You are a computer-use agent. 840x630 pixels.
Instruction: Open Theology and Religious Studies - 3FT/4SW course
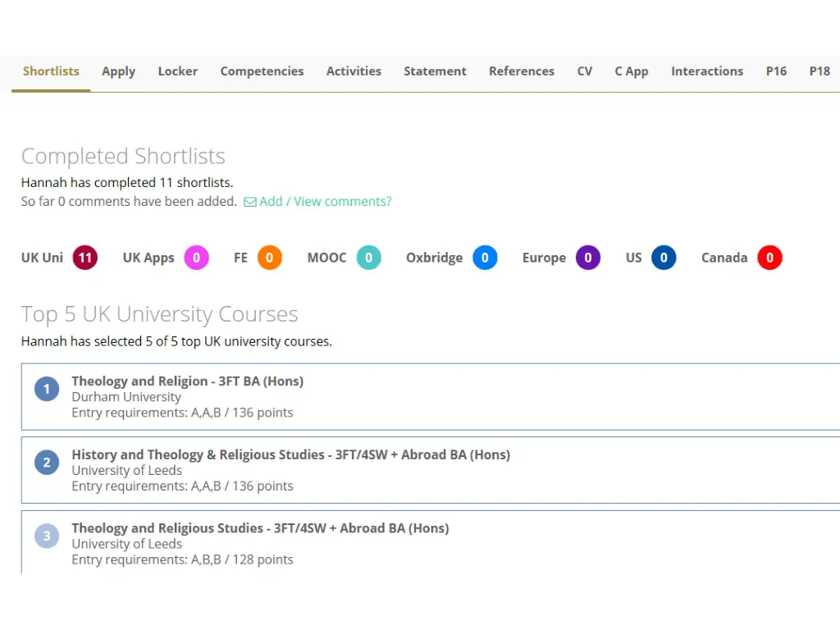260,527
